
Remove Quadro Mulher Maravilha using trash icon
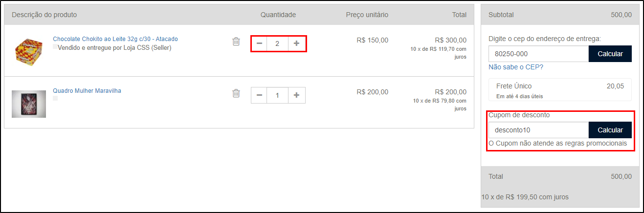click(236, 93)
